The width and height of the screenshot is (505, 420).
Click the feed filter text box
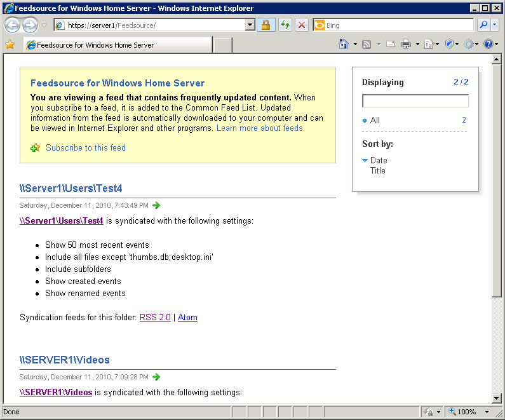pos(415,100)
